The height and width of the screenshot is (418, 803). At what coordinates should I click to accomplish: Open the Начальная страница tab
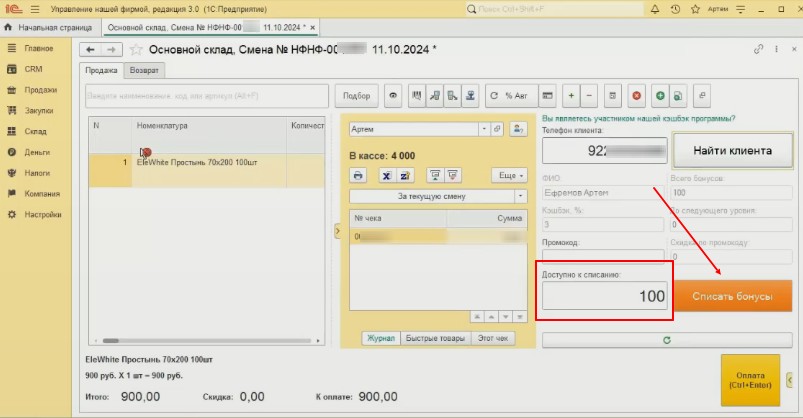50,28
